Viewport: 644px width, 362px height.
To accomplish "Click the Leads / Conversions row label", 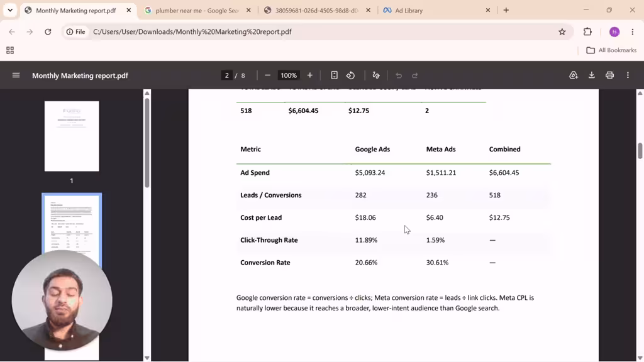I will tap(270, 195).
